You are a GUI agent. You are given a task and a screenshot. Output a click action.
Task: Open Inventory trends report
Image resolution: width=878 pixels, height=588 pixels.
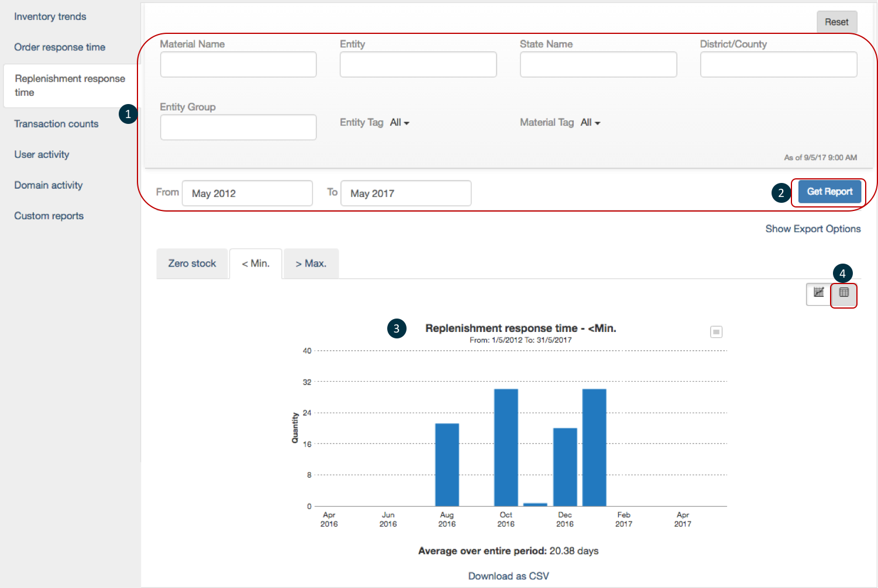click(x=50, y=16)
